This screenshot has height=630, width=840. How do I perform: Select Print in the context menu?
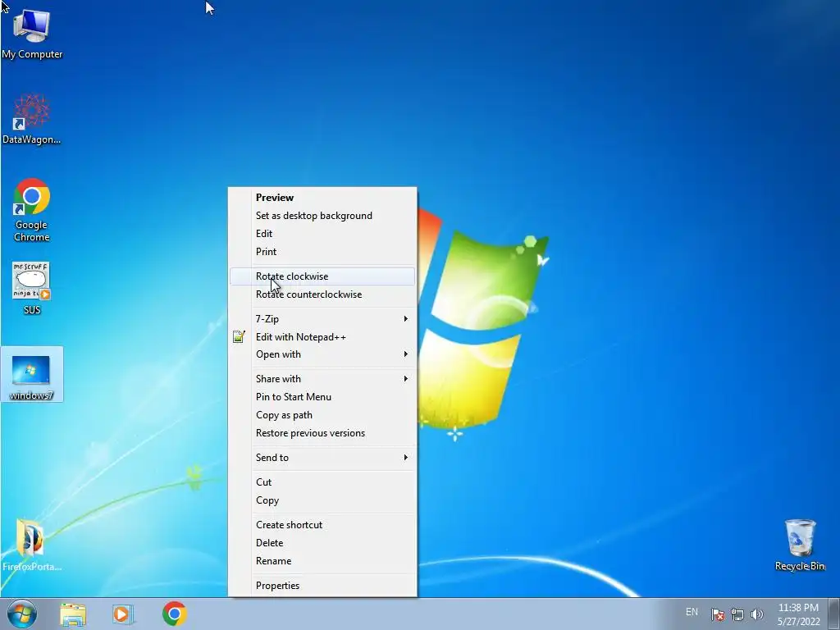coord(322,252)
